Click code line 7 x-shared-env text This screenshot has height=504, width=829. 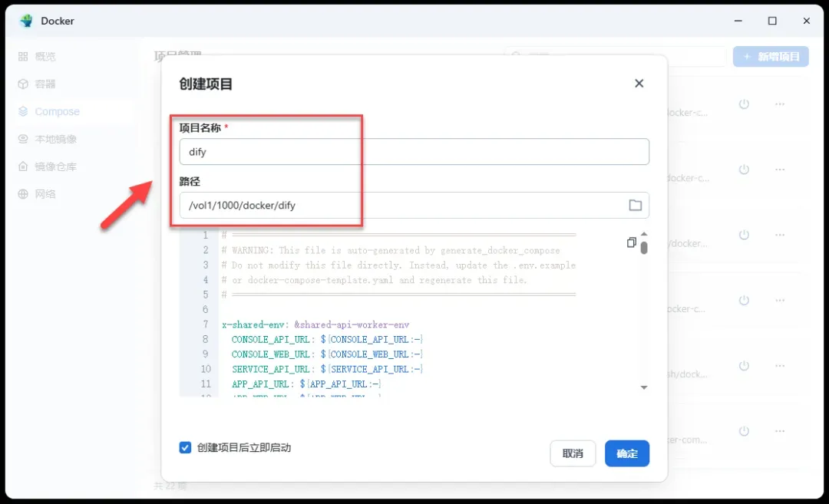click(315, 324)
